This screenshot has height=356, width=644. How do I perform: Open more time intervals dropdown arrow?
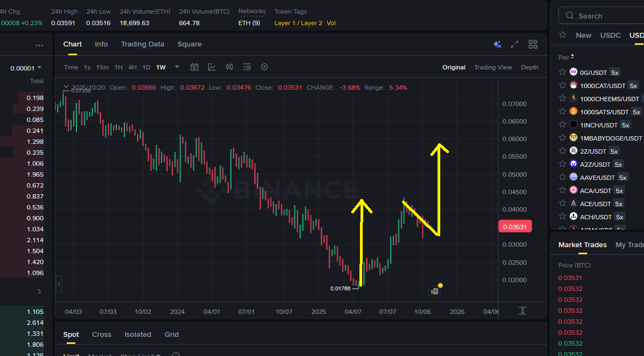click(177, 67)
